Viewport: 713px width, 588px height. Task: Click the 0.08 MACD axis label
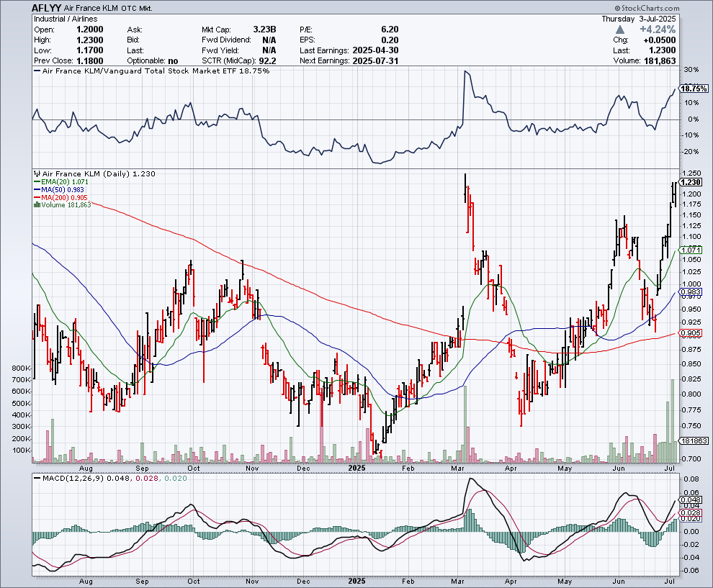(691, 479)
